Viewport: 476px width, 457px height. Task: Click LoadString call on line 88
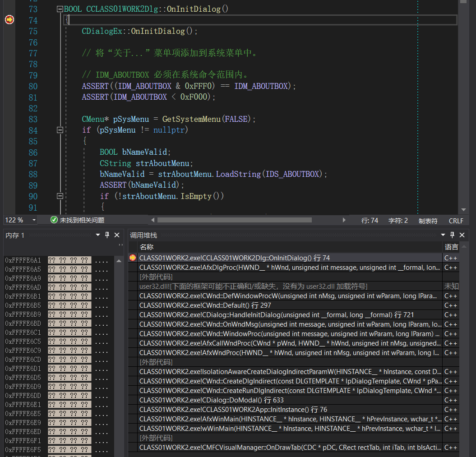point(238,174)
